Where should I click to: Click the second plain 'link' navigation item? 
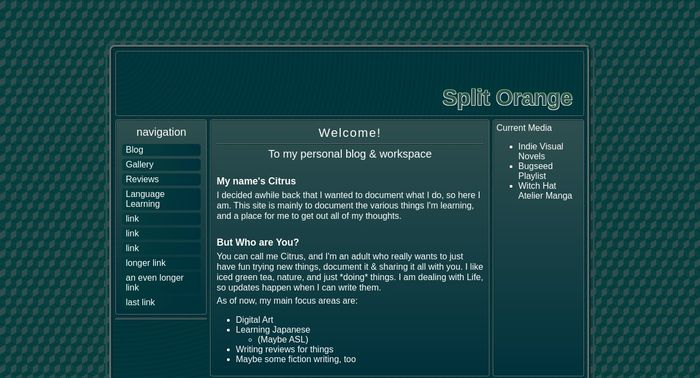point(161,233)
